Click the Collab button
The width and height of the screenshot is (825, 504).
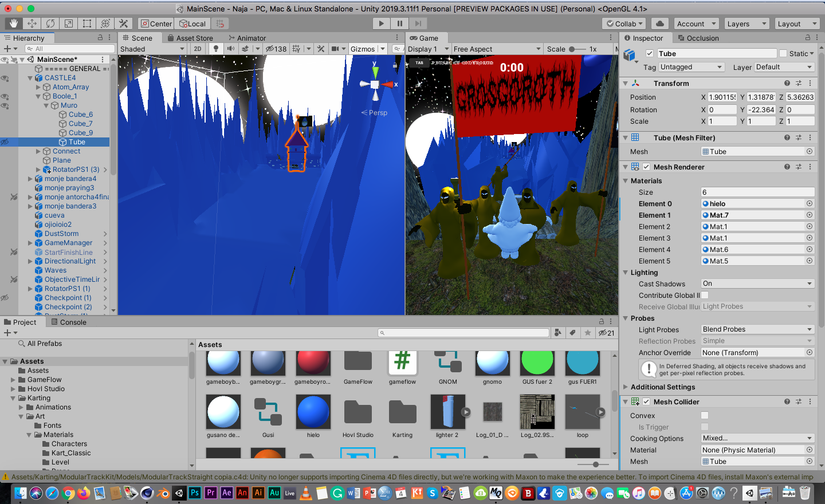click(624, 23)
